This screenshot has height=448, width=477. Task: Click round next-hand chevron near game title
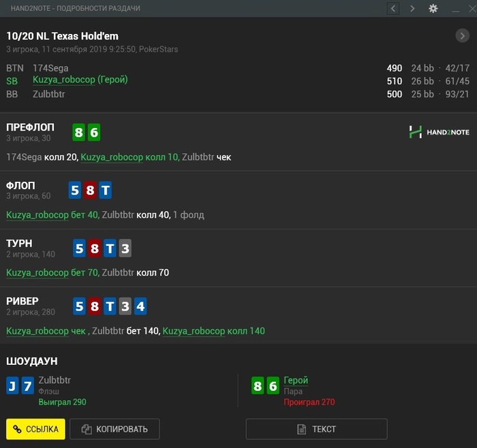coord(462,36)
